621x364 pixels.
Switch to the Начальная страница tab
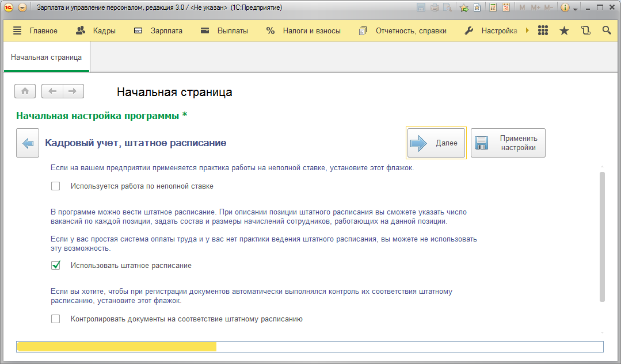click(x=47, y=58)
